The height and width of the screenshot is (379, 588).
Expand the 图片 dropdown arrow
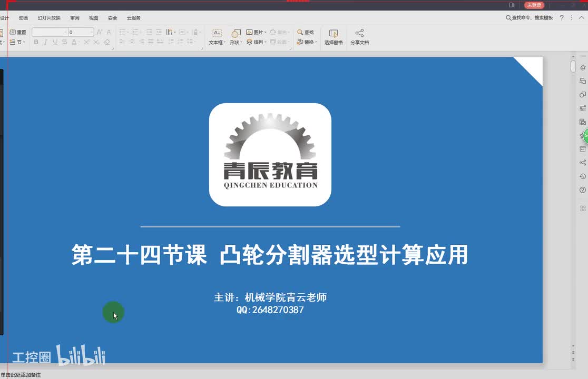265,32
